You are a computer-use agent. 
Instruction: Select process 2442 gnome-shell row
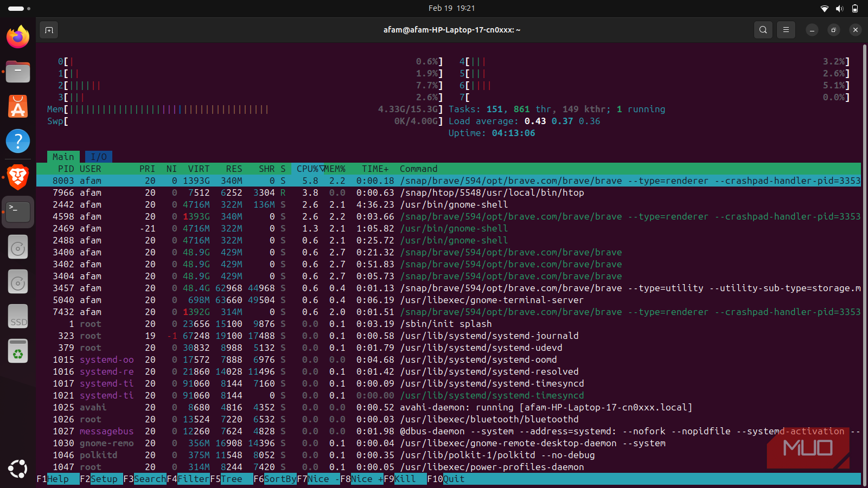449,204
